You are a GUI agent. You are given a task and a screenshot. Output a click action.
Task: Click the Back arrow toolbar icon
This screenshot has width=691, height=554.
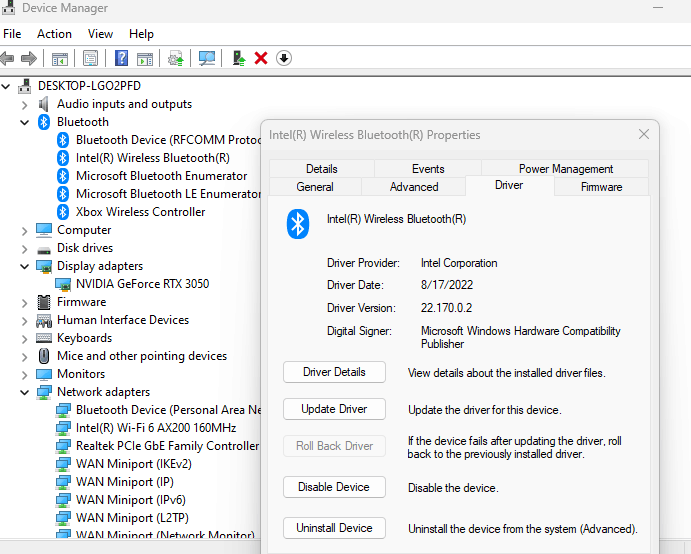7,58
